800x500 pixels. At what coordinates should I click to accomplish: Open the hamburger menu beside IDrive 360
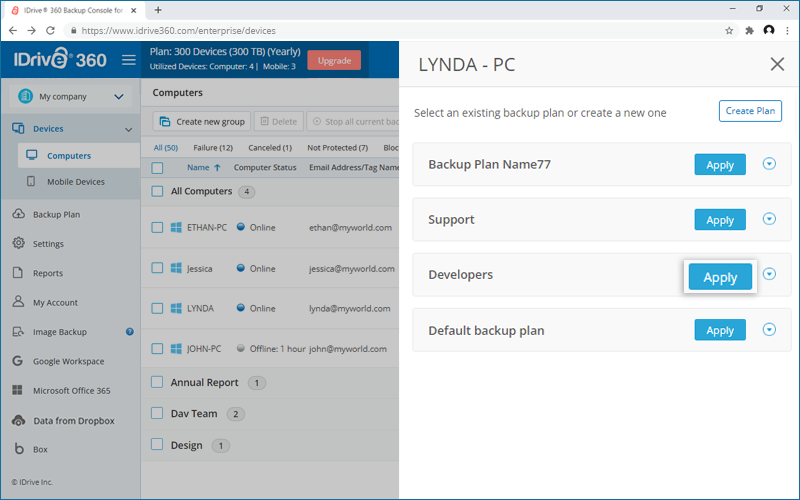pos(129,60)
